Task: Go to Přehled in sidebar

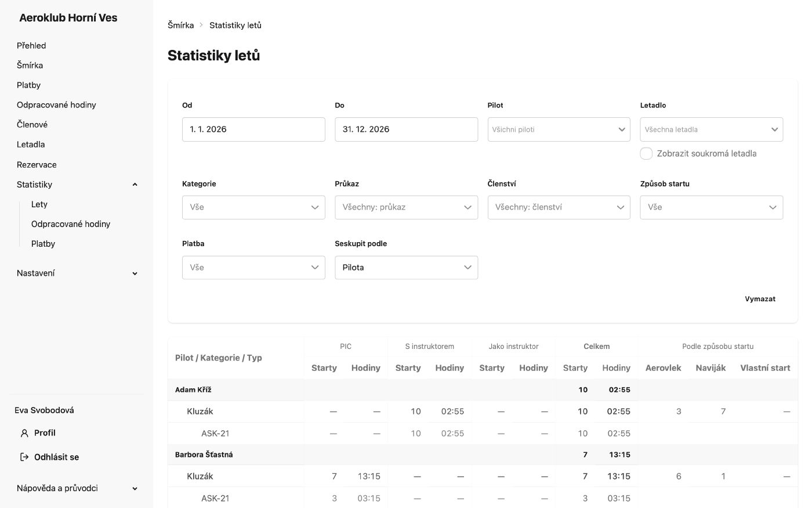Action: tap(31, 45)
